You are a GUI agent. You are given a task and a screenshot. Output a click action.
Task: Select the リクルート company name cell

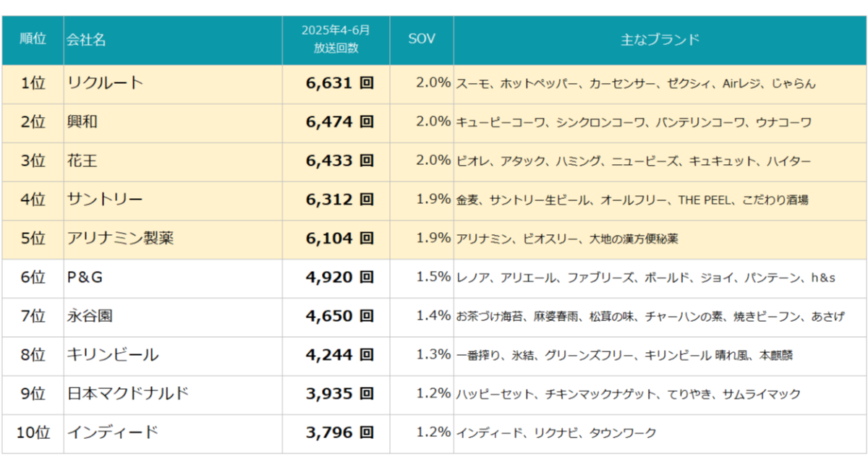point(105,83)
